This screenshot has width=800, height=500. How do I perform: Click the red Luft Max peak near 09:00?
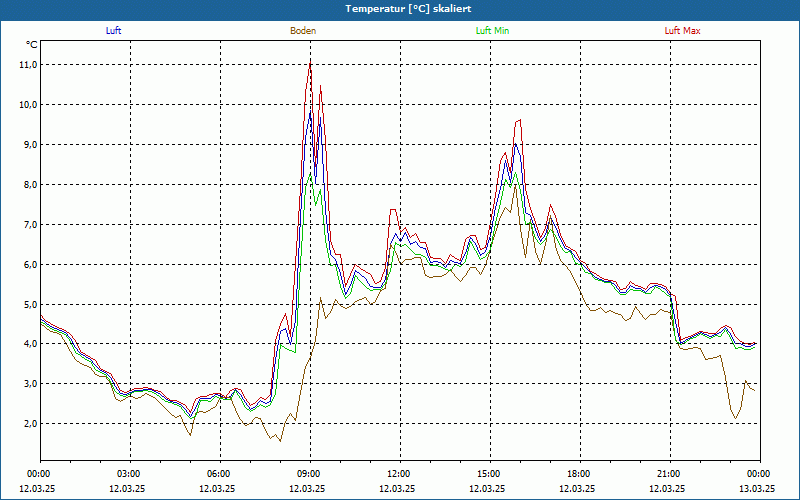click(x=310, y=62)
